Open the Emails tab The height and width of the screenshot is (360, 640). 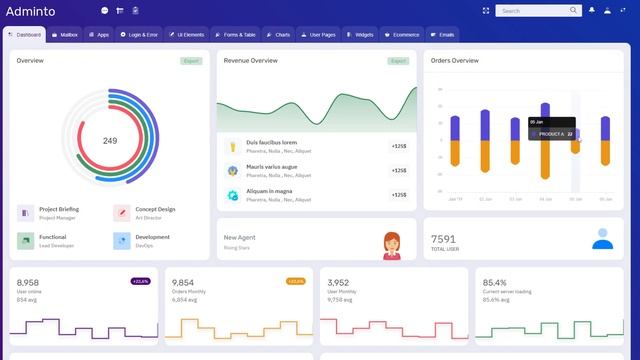coord(442,35)
